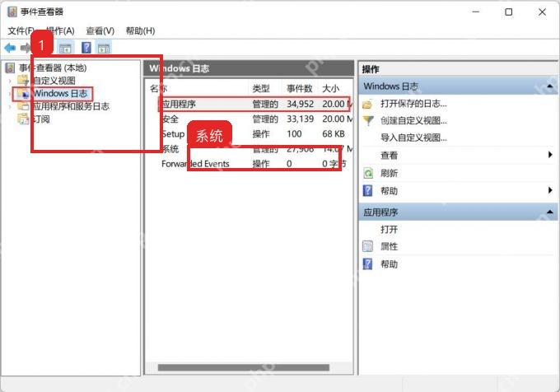
Task: Expand the Windows 日志 node arrow
Action: click(10, 94)
